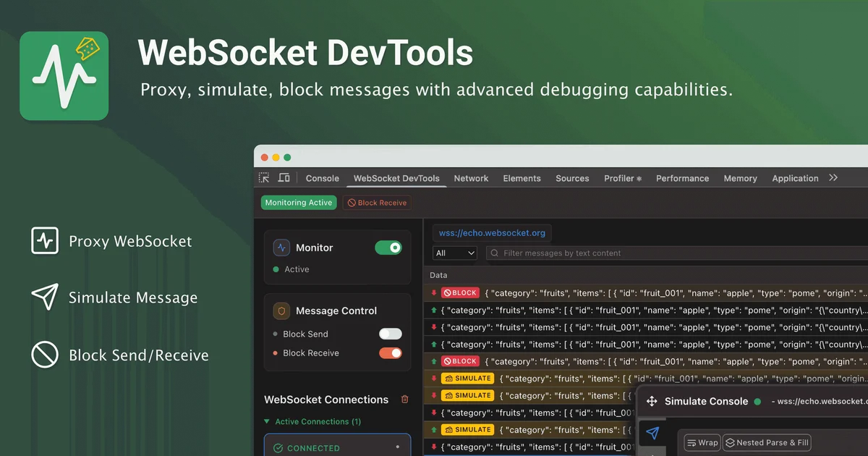868x456 pixels.
Task: Click the red macOS close window dot
Action: coord(264,157)
